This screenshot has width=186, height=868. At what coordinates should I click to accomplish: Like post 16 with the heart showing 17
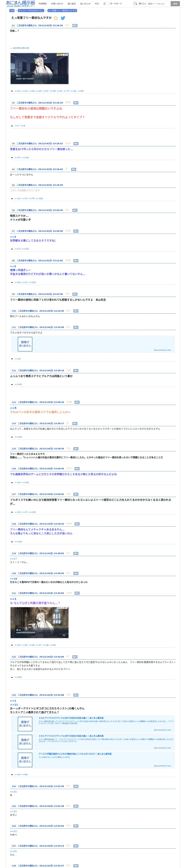pos(68,468)
